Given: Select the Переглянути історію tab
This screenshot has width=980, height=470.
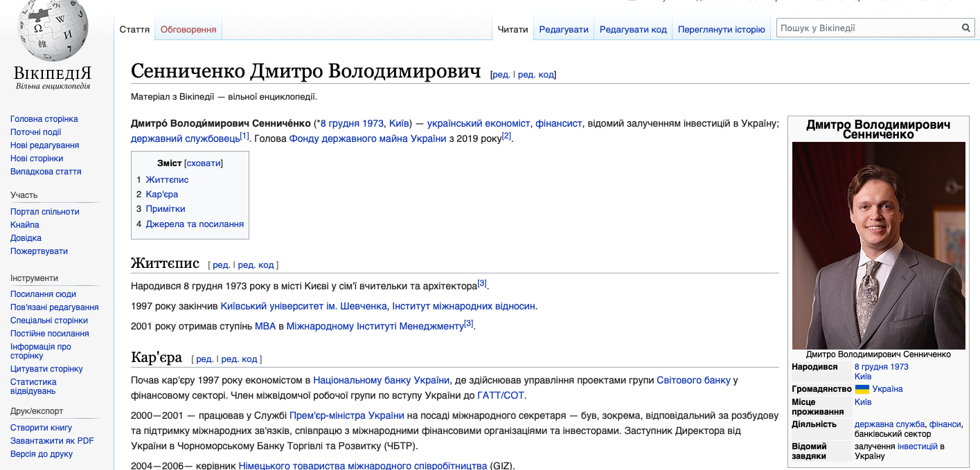Looking at the screenshot, I should click(x=721, y=30).
